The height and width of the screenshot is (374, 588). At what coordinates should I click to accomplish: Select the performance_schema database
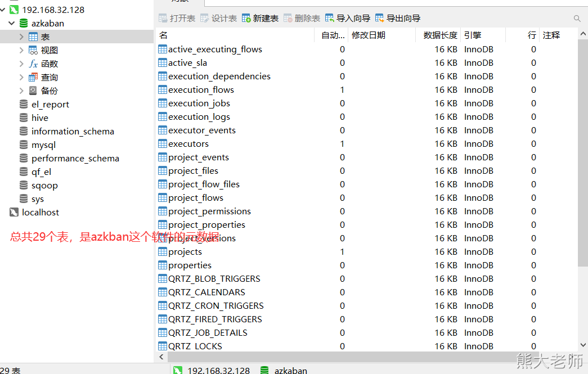coord(75,158)
